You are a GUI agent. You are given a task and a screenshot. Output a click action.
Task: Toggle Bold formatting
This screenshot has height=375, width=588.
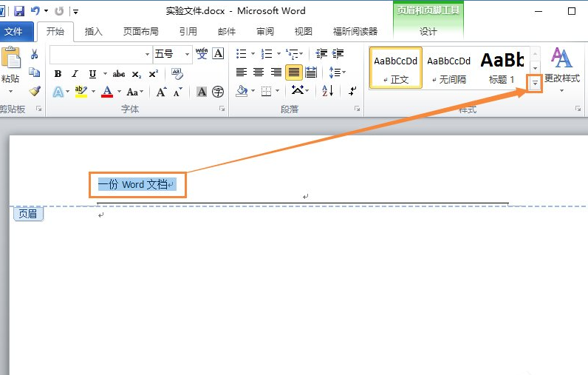click(58, 74)
